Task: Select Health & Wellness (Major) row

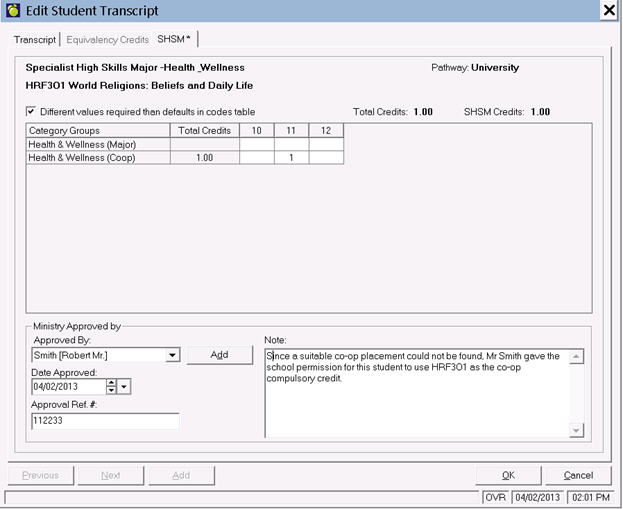Action: click(x=96, y=144)
